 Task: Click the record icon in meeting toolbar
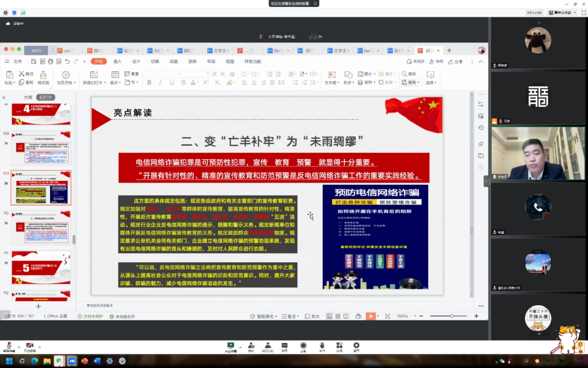click(303, 346)
